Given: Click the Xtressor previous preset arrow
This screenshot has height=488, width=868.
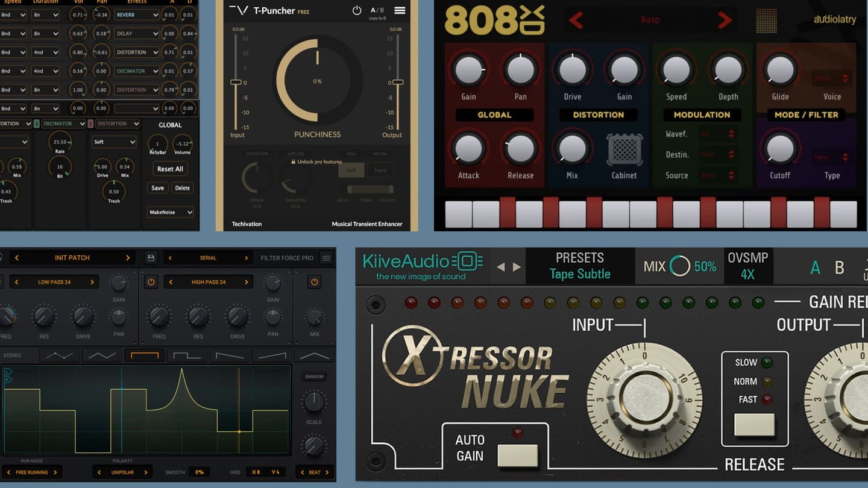Looking at the screenshot, I should coord(501,267).
